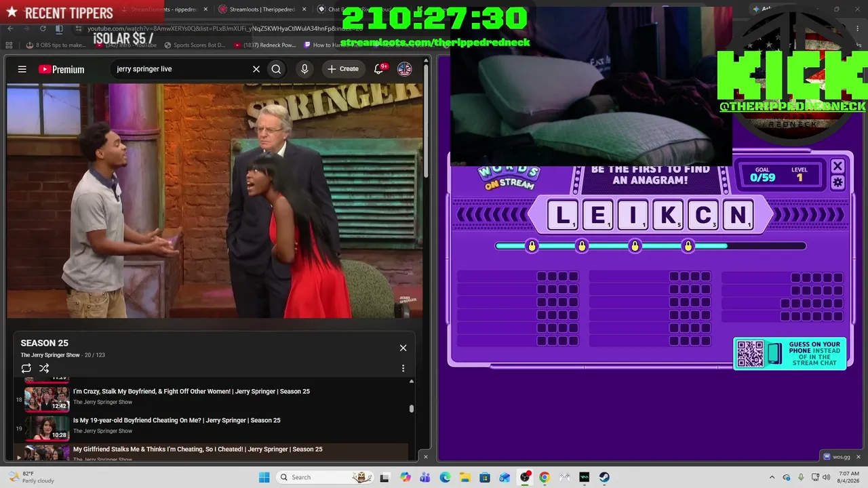Clear the YouTube search text
Screen dimensions: 868x488
coord(256,69)
